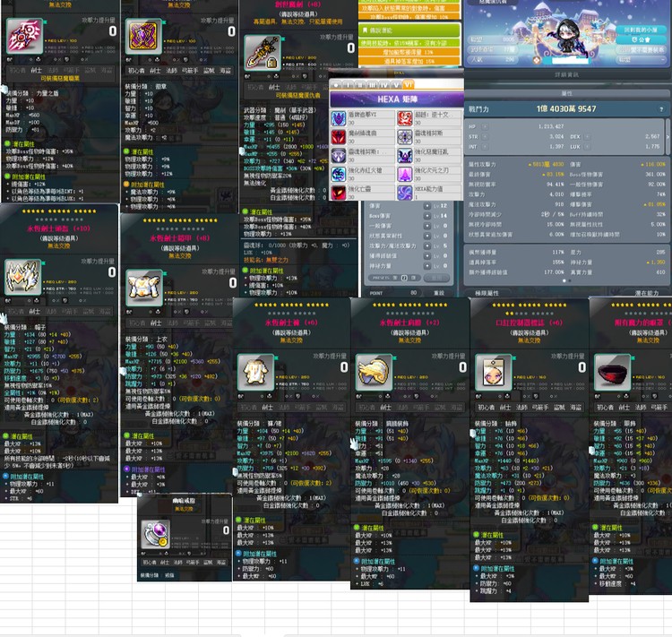The height and width of the screenshot is (637, 672).
Task: Select the second page dot under stats
Action: coord(570,280)
